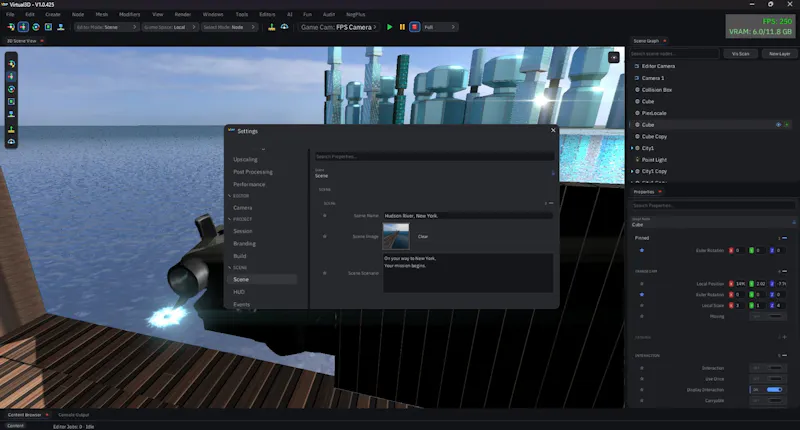Pin the Local Position property star

pos(642,284)
